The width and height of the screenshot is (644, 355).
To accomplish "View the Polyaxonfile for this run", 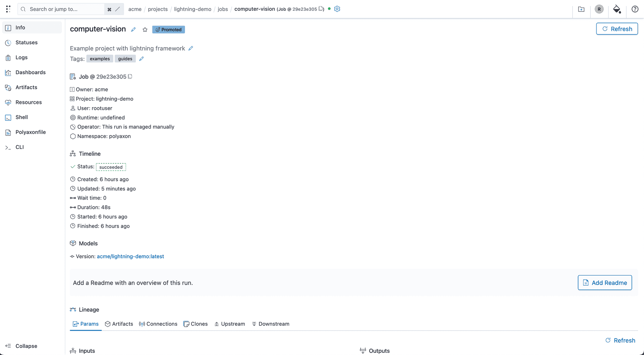I will 30,132.
